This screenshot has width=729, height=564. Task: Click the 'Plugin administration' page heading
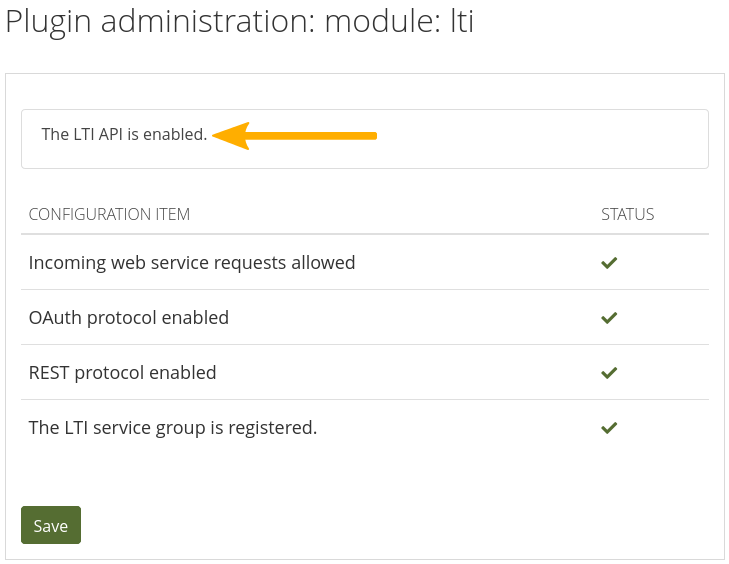click(x=160, y=23)
